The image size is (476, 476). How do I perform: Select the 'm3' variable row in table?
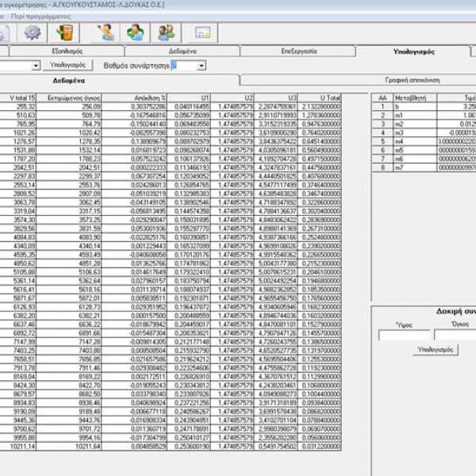(x=412, y=133)
